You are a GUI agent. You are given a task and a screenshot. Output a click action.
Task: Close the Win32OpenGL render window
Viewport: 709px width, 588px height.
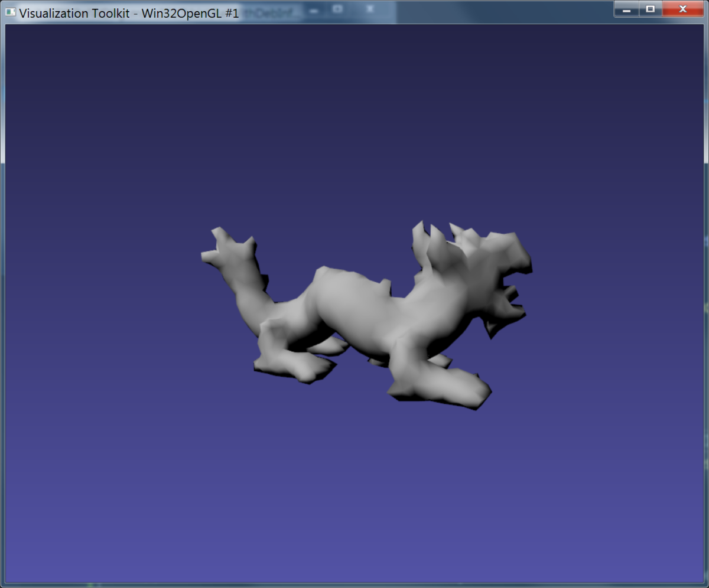pyautogui.click(x=682, y=9)
